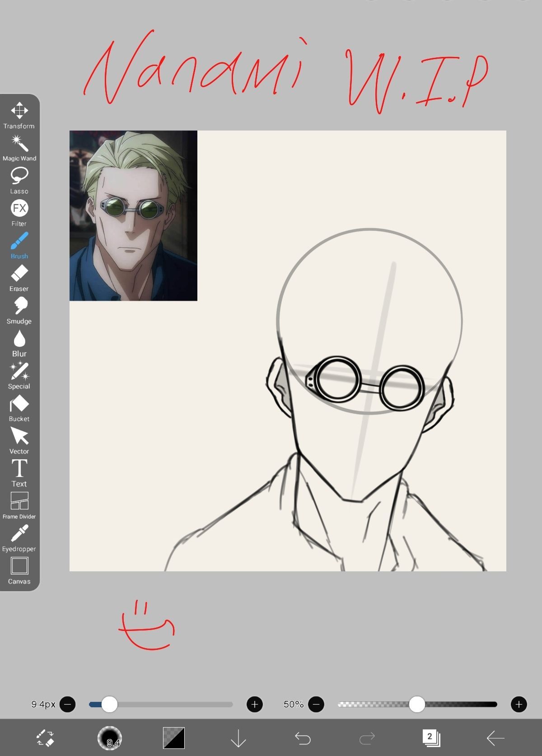542x756 pixels.
Task: Select the Text tool
Action: point(19,473)
